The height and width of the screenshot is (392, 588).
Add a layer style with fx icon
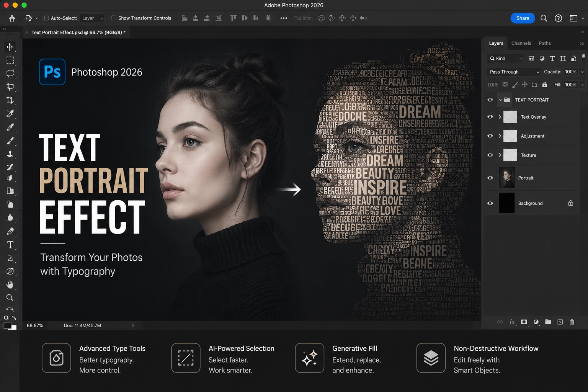click(x=512, y=322)
